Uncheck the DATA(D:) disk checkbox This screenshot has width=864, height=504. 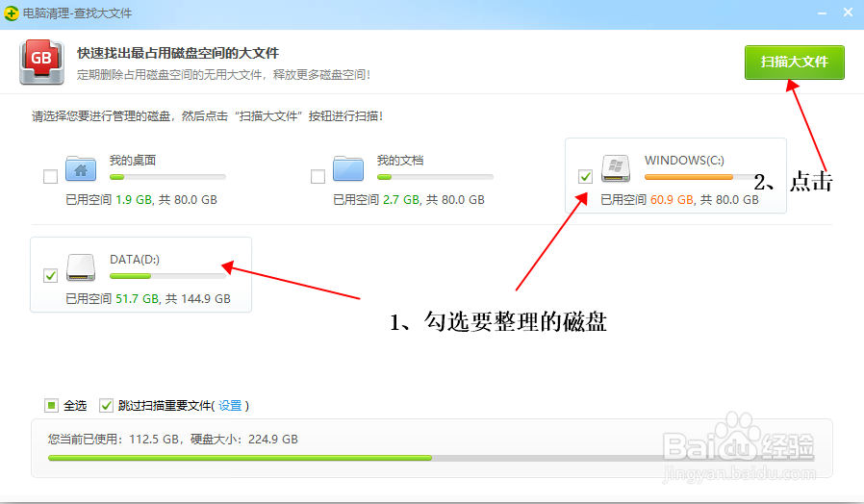[x=50, y=275]
